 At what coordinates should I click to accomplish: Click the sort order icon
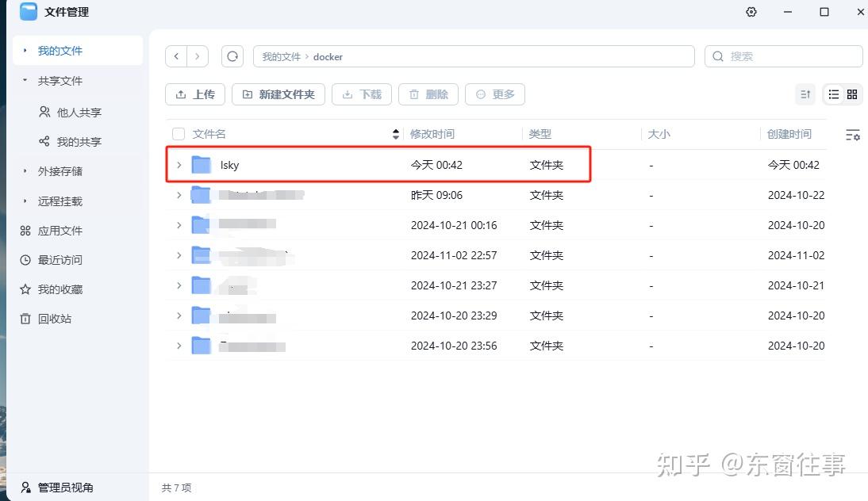click(x=805, y=94)
